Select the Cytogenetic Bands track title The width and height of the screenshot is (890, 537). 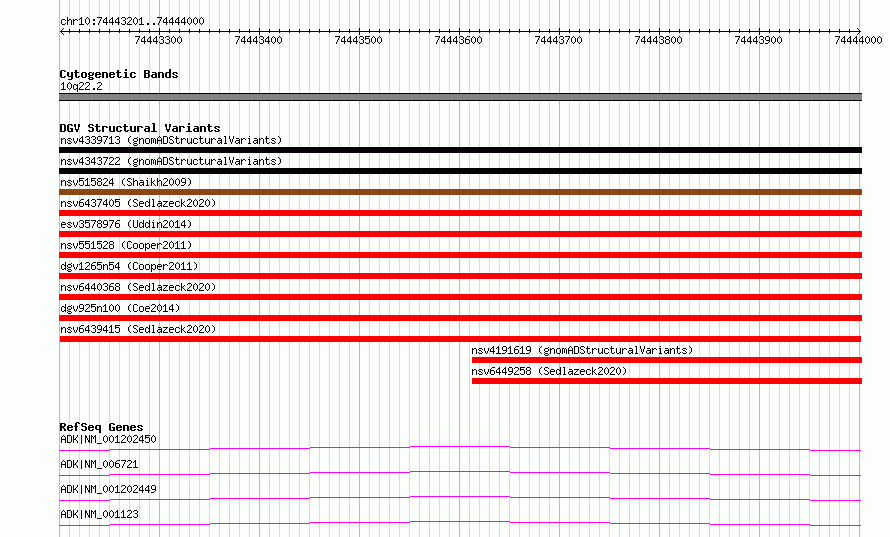[x=119, y=74]
